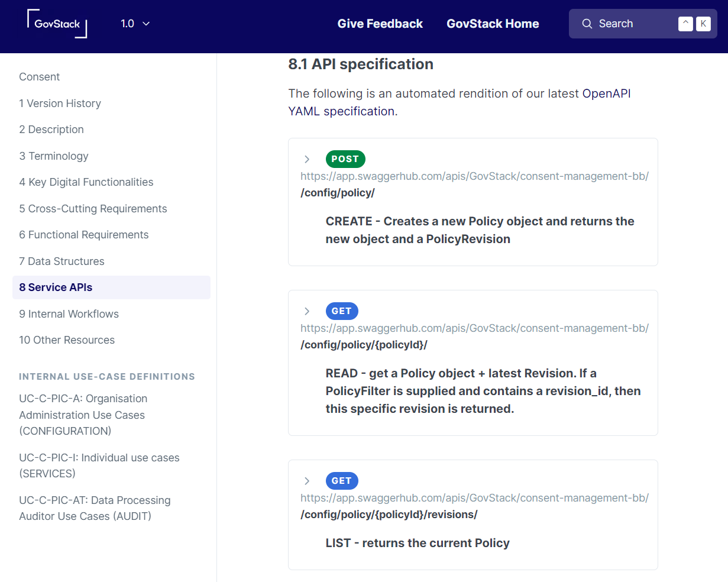Expand the POST /config/policy/ endpoint

[307, 159]
